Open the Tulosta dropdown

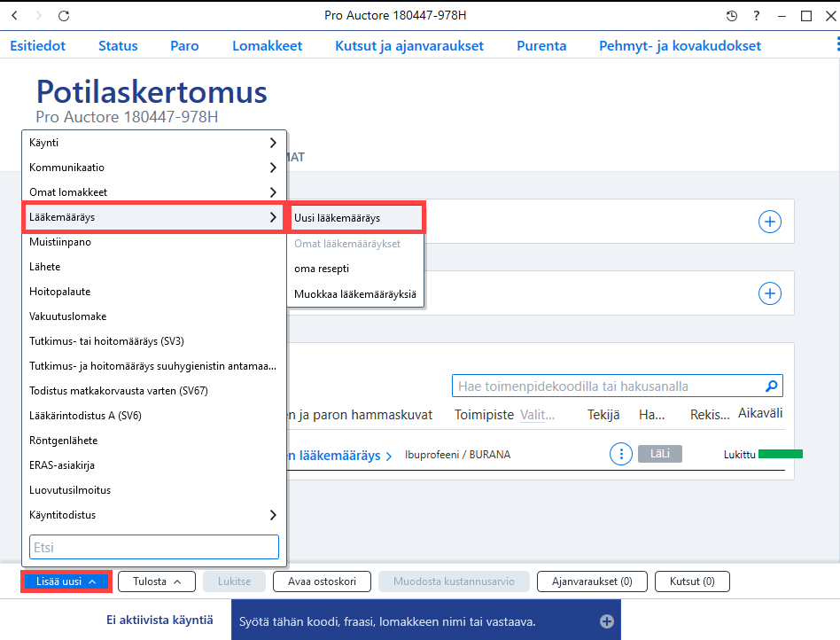[157, 581]
